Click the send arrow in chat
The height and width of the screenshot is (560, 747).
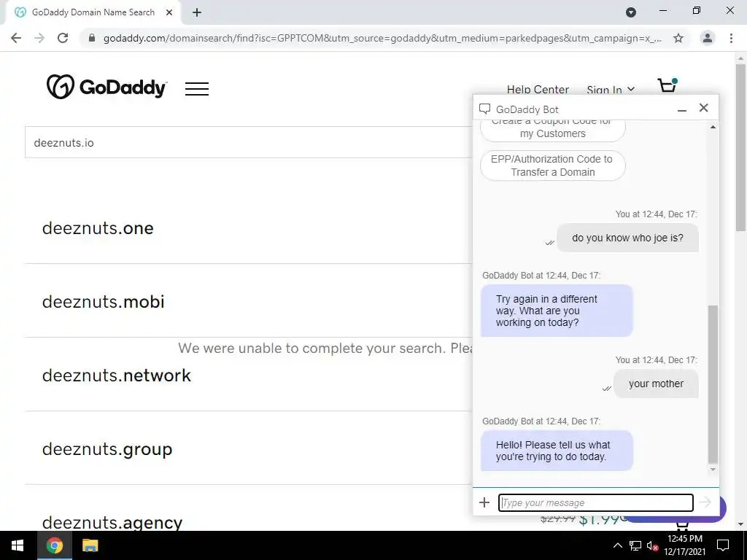[x=705, y=502]
